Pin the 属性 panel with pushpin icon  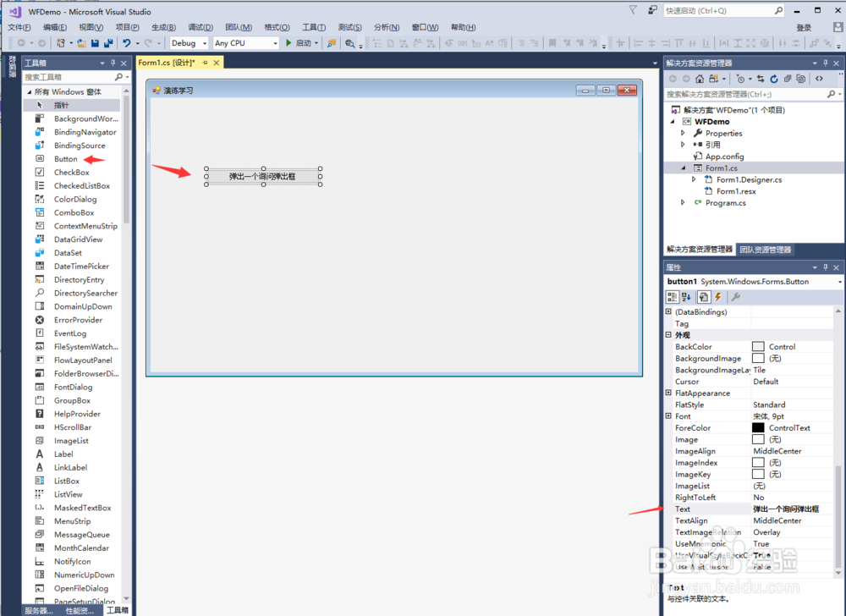825,267
